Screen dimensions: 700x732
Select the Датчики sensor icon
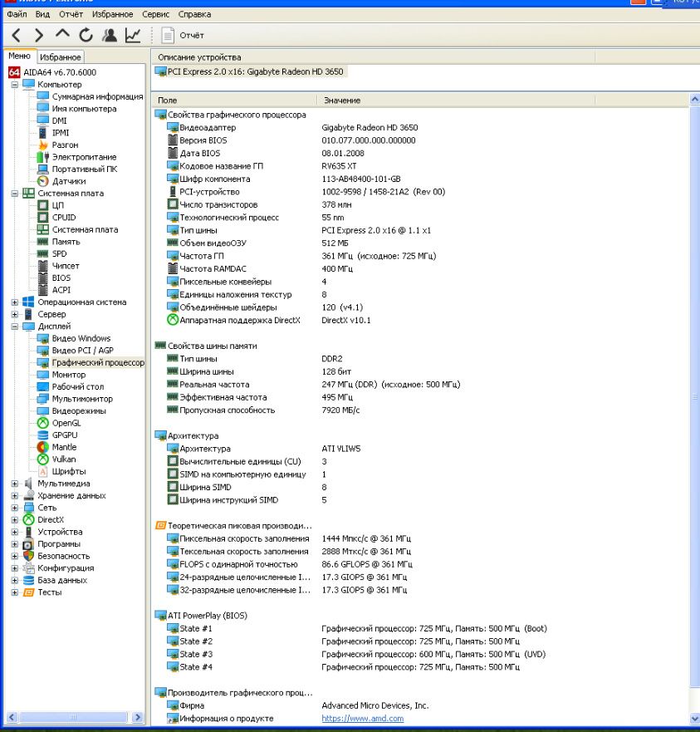(x=43, y=181)
